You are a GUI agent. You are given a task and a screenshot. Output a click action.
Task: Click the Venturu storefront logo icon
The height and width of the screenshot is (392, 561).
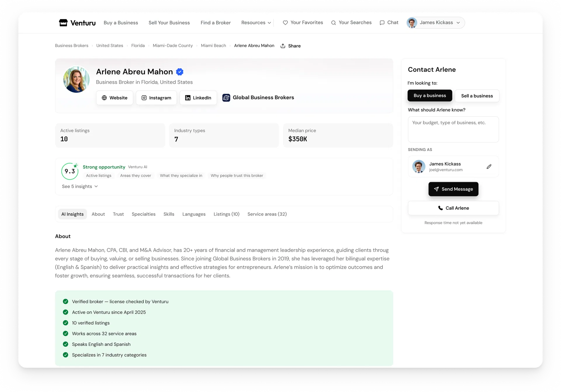63,23
